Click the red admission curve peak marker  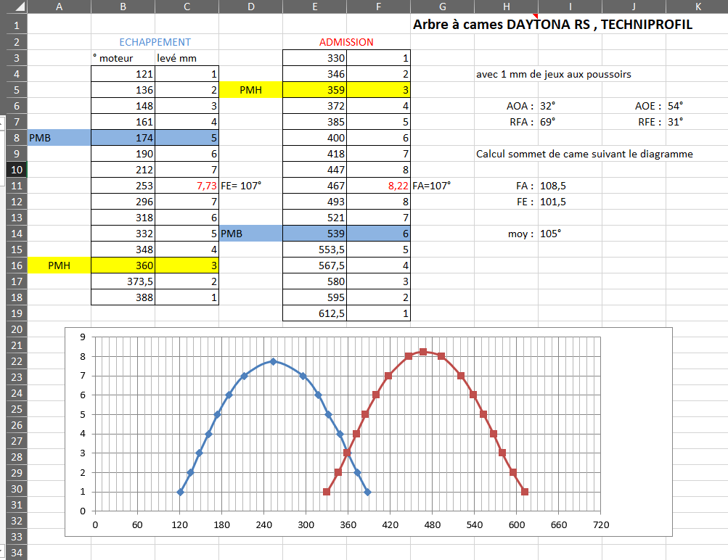(423, 352)
